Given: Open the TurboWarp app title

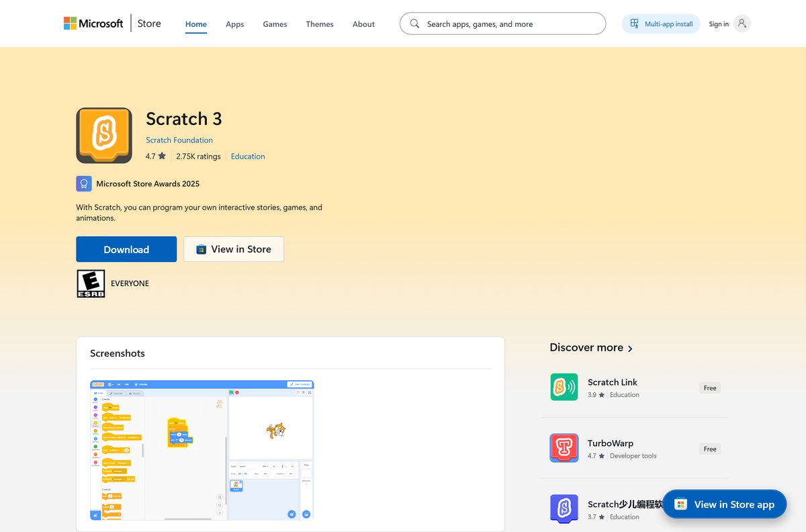Looking at the screenshot, I should (x=611, y=443).
